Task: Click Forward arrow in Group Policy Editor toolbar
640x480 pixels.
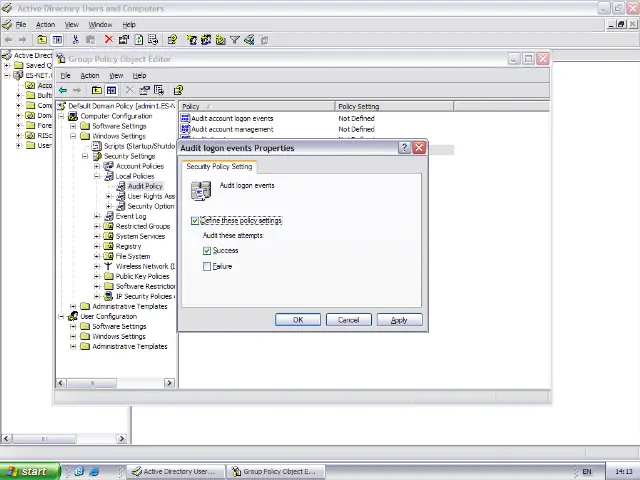Action: [x=77, y=90]
